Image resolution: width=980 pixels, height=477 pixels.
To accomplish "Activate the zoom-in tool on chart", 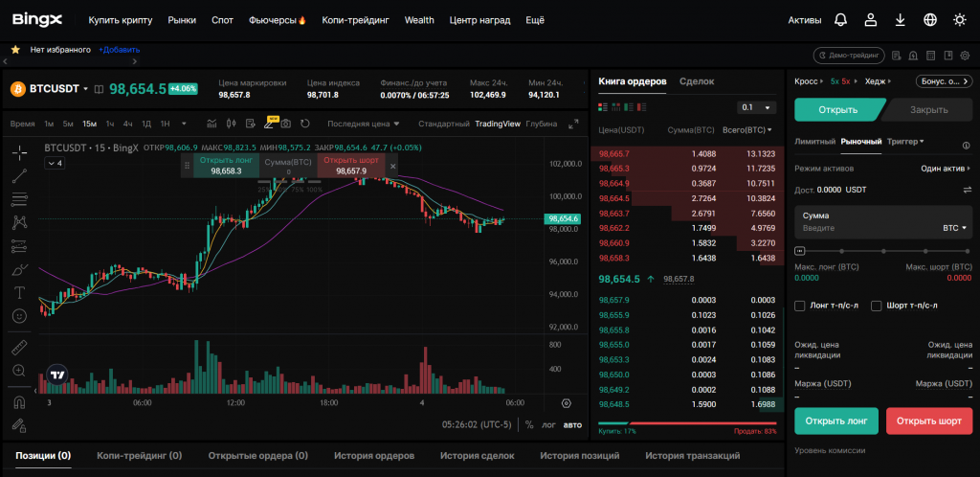I will (19, 371).
